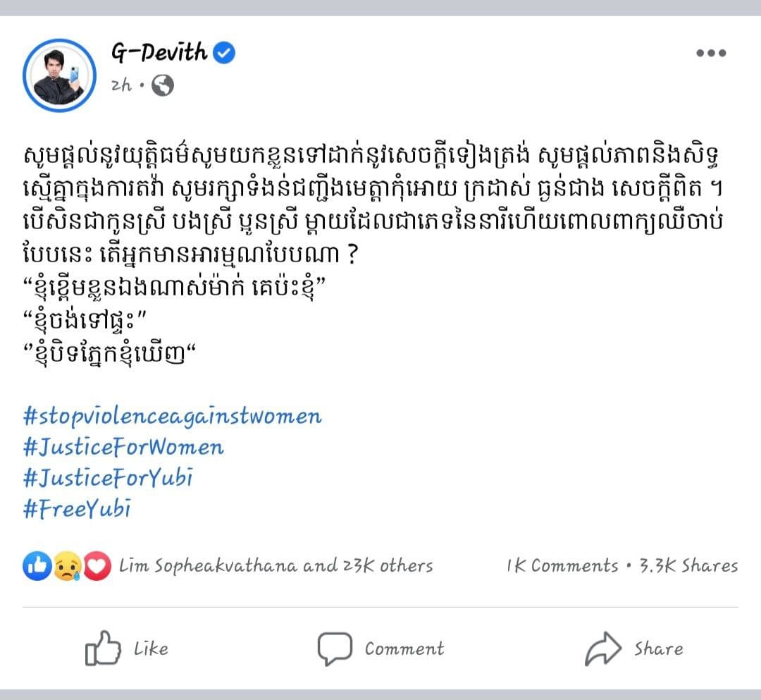Click the blue verified badge icon
Screen dimensions: 761x700
225,53
